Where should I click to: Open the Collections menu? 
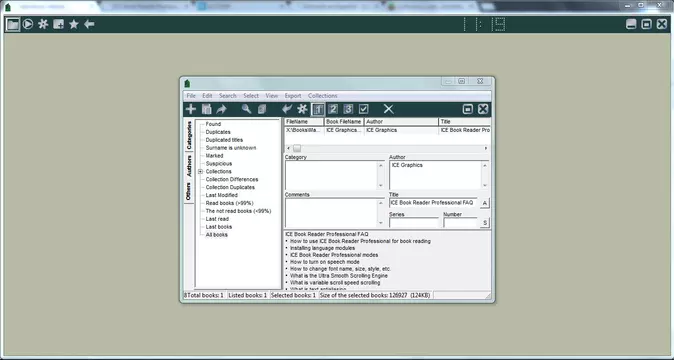pos(322,96)
